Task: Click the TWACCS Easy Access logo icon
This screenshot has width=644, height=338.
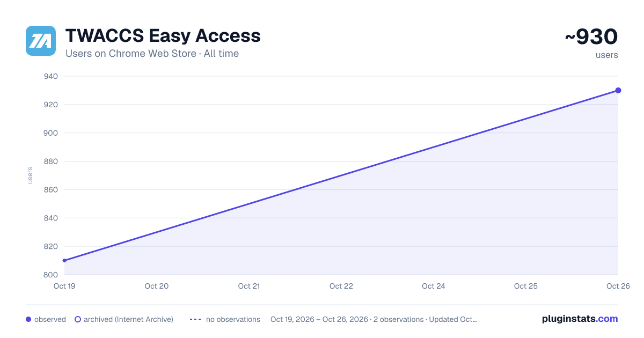Action: tap(41, 41)
